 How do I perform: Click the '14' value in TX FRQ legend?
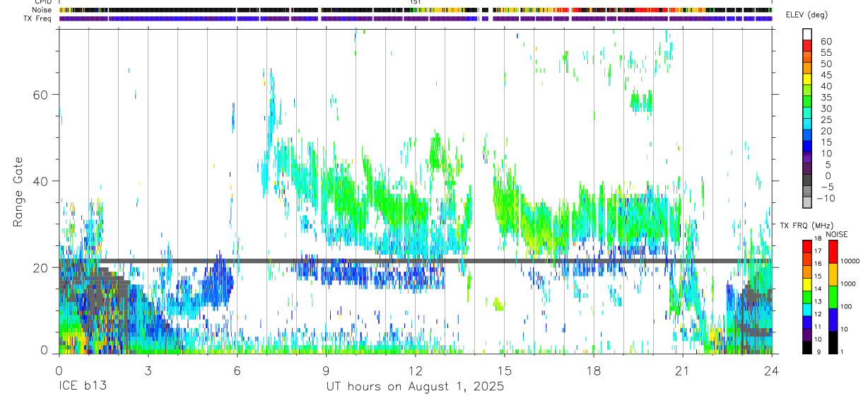point(818,289)
